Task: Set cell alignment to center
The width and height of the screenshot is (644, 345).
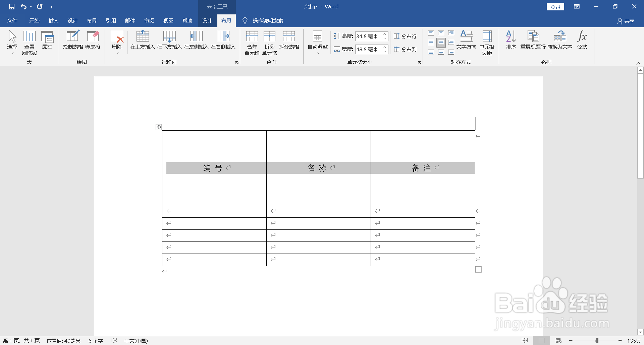Action: click(441, 43)
